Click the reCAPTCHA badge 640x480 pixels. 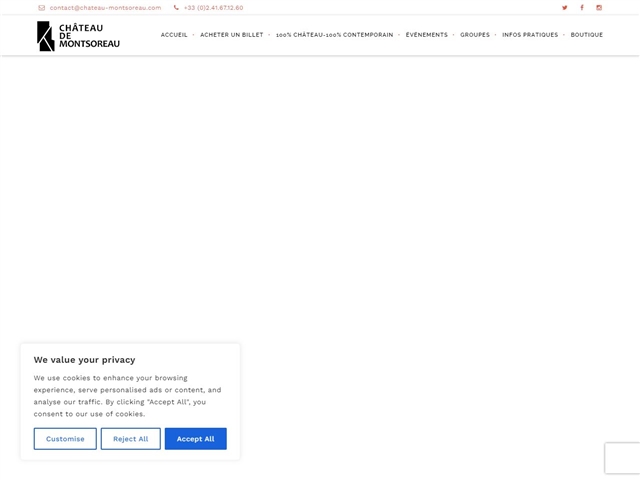pyautogui.click(x=622, y=458)
